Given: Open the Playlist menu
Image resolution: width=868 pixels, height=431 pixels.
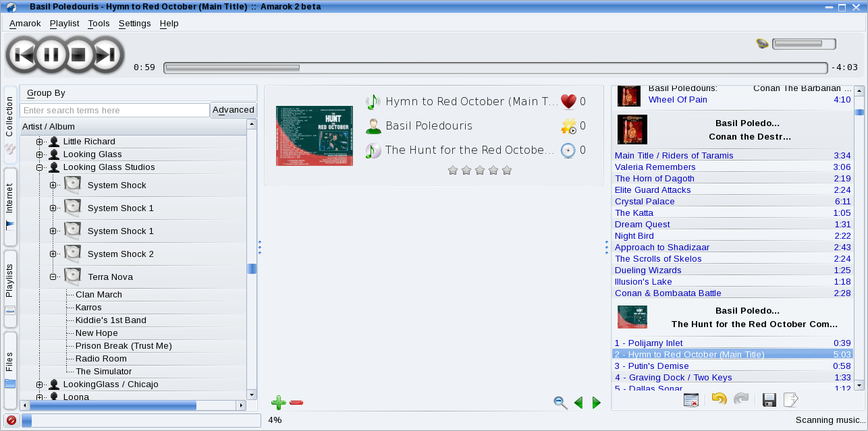Looking at the screenshot, I should click(64, 23).
